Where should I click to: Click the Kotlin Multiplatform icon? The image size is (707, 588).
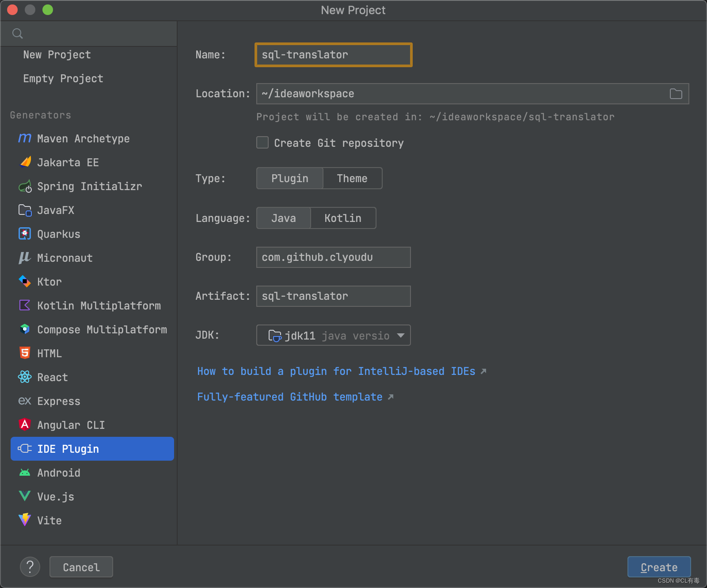pos(25,305)
